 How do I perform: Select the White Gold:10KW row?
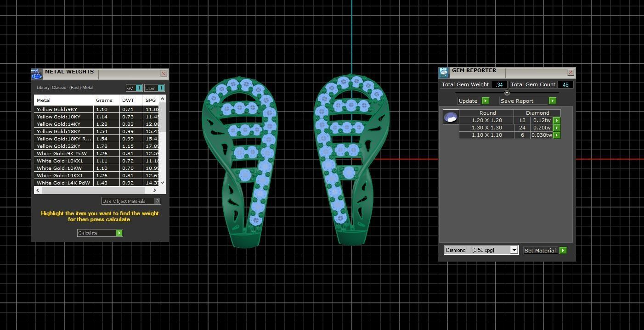96,168
